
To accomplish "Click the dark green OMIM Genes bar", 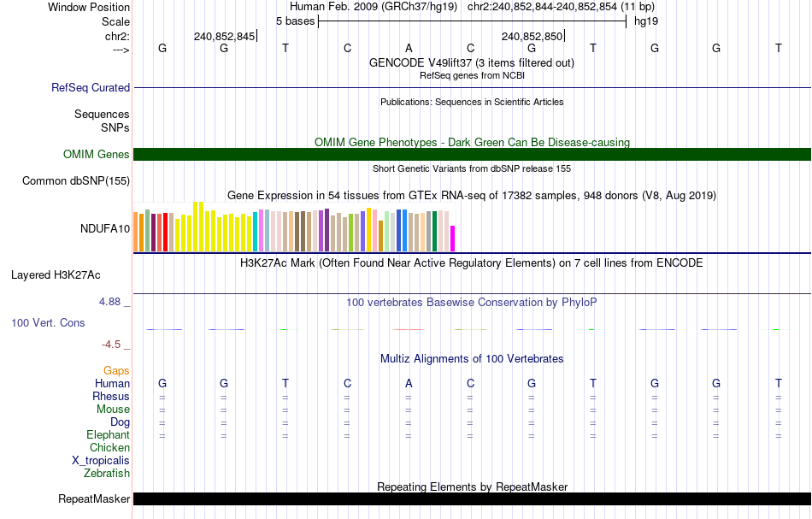I will pos(473,155).
